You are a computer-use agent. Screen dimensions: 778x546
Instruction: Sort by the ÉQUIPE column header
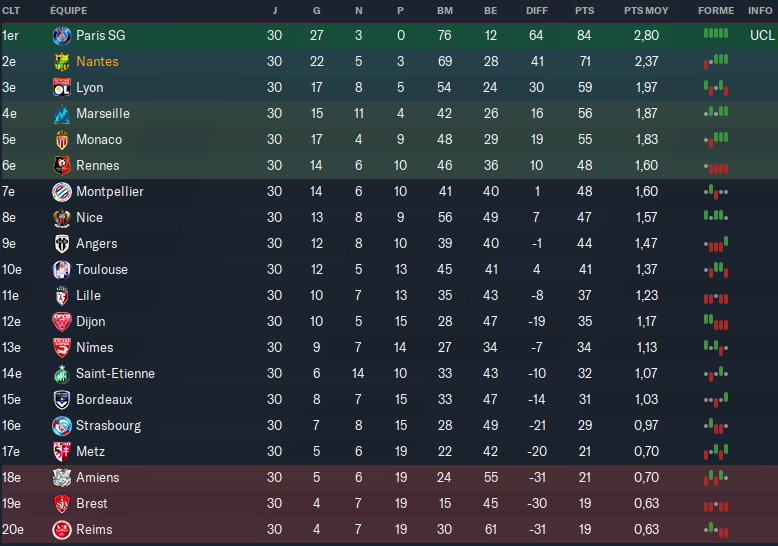pyautogui.click(x=68, y=10)
